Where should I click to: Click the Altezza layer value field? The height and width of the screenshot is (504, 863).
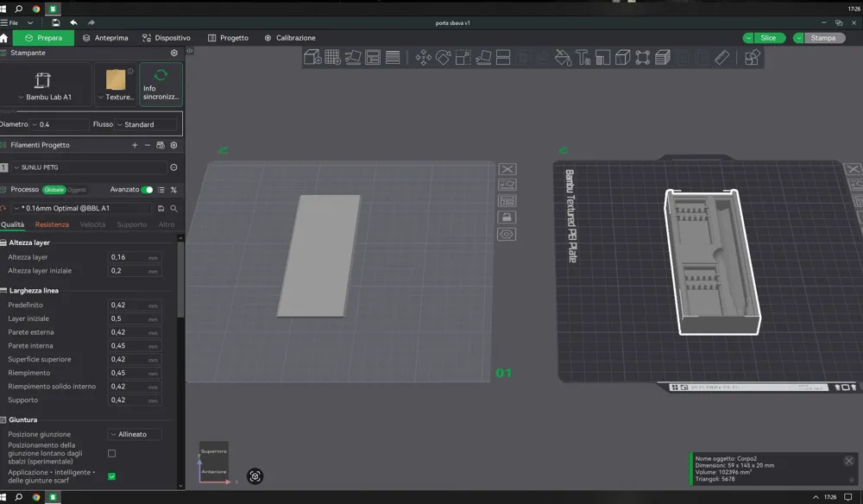pyautogui.click(x=135, y=257)
